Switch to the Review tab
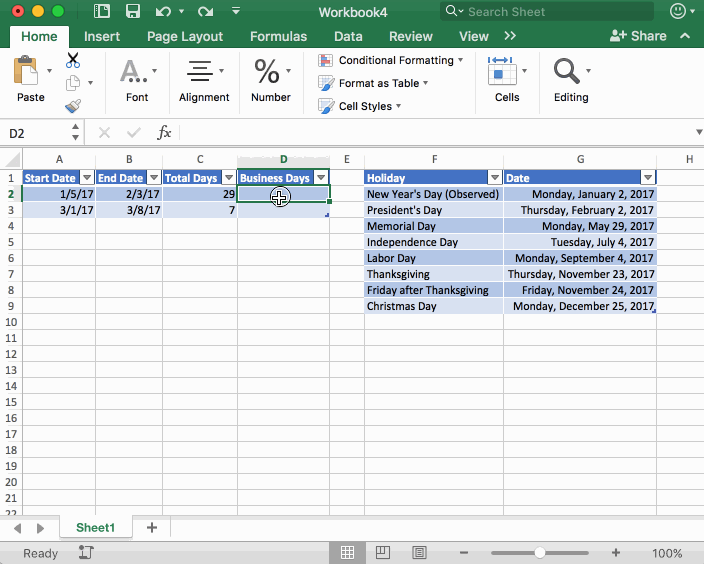This screenshot has height=564, width=704. 411,36
